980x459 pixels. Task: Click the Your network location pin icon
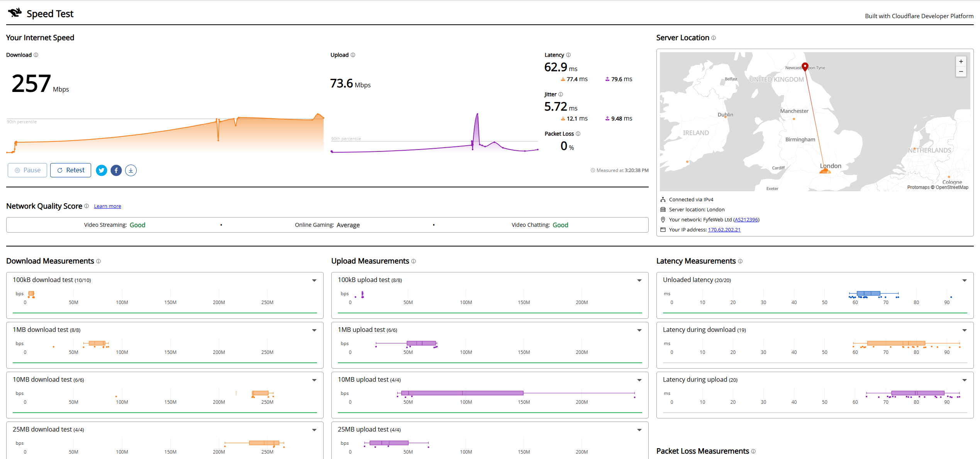coord(663,220)
